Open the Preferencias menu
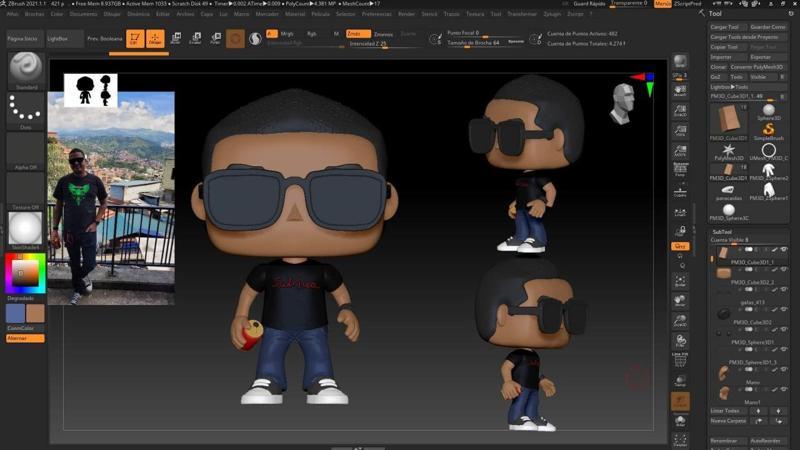This screenshot has height=450, width=800. (x=377, y=15)
